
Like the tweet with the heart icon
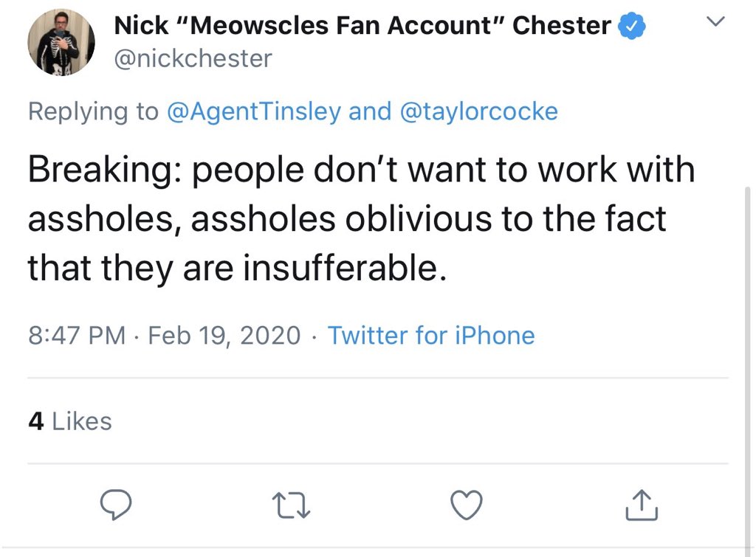467,505
